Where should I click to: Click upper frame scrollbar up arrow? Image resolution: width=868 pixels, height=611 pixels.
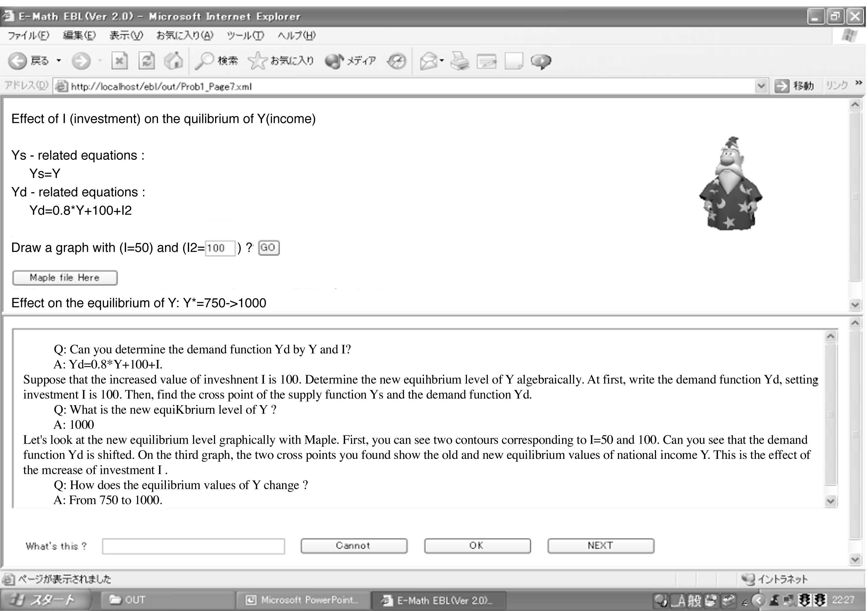coord(855,105)
